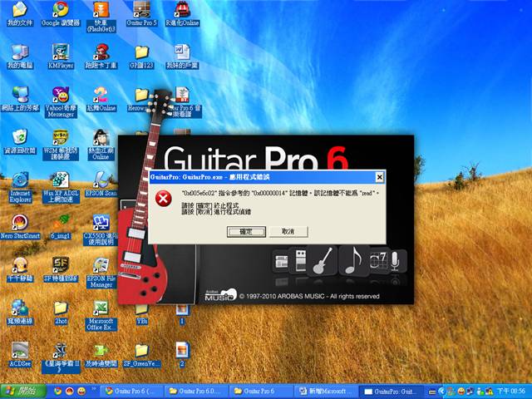
Task: Click the guitar icon on Guitar Pro splash
Action: [x=322, y=261]
